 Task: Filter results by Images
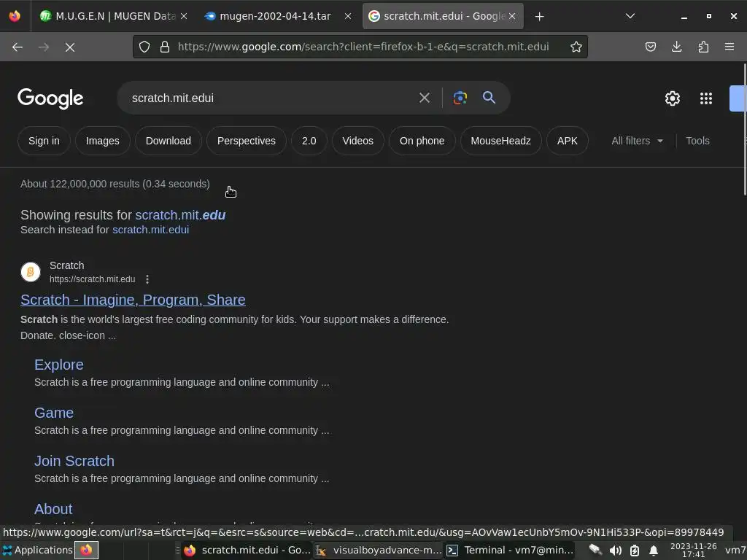pos(102,141)
